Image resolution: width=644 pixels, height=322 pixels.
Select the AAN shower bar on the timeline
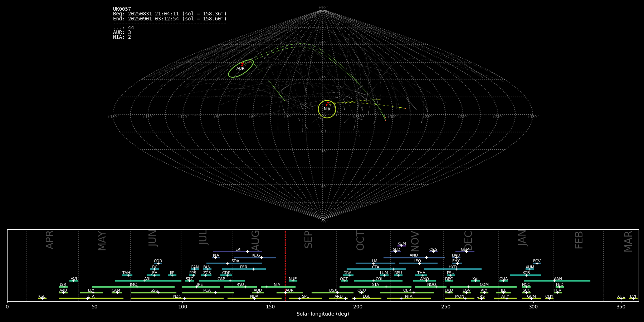pyautogui.click(x=557, y=281)
